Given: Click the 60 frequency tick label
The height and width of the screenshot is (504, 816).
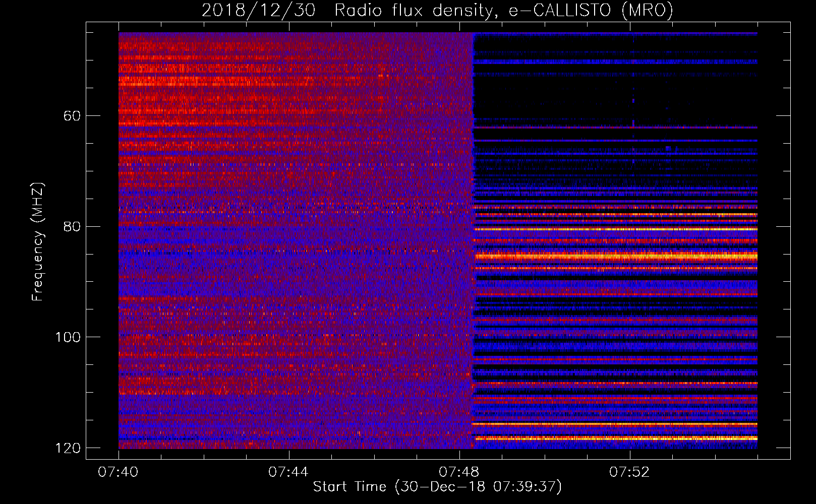Looking at the screenshot, I should click(72, 116).
